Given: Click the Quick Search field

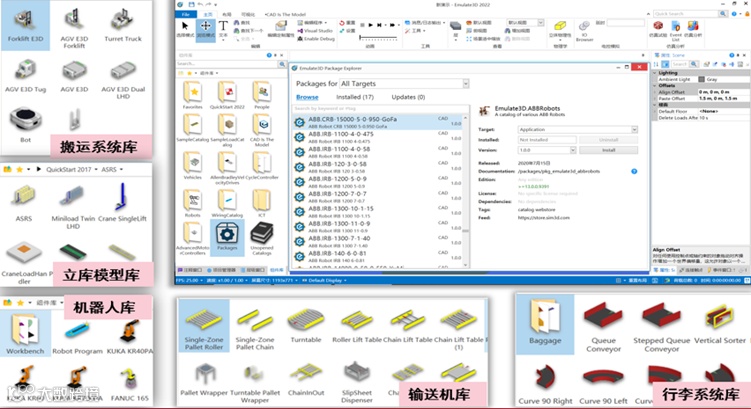Looking at the screenshot, I should (x=686, y=14).
